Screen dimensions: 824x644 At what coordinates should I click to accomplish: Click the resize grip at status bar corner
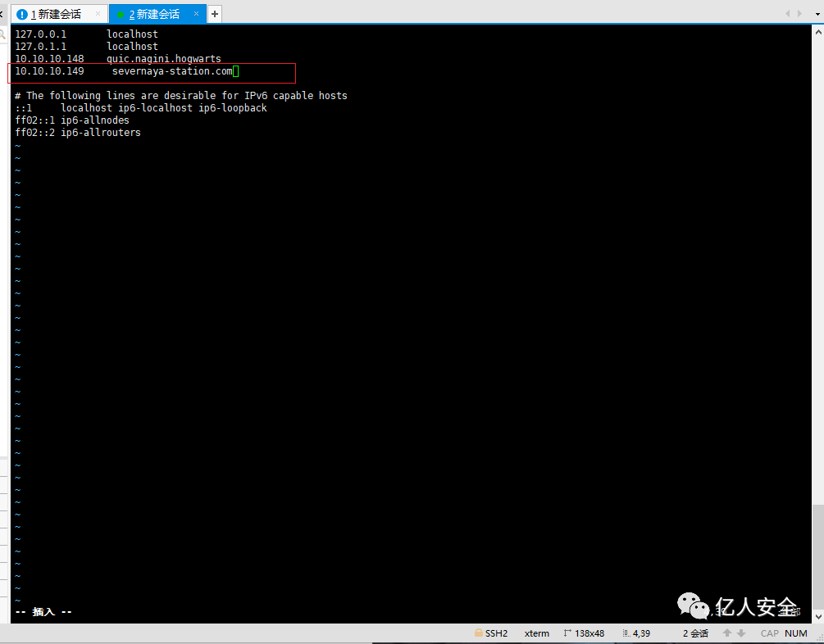[x=819, y=637]
